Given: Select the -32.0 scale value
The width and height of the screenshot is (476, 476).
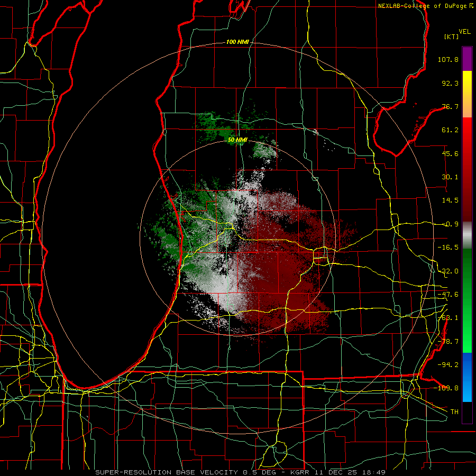Looking at the screenshot, I should (448, 271).
